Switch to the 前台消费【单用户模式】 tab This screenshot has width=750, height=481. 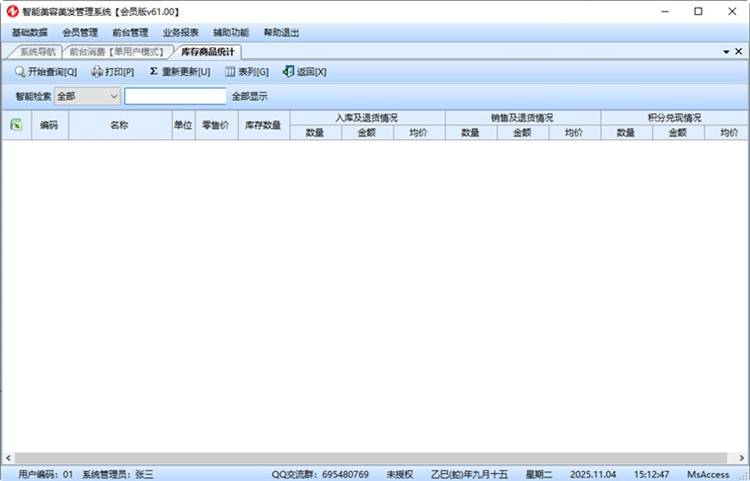pyautogui.click(x=117, y=52)
